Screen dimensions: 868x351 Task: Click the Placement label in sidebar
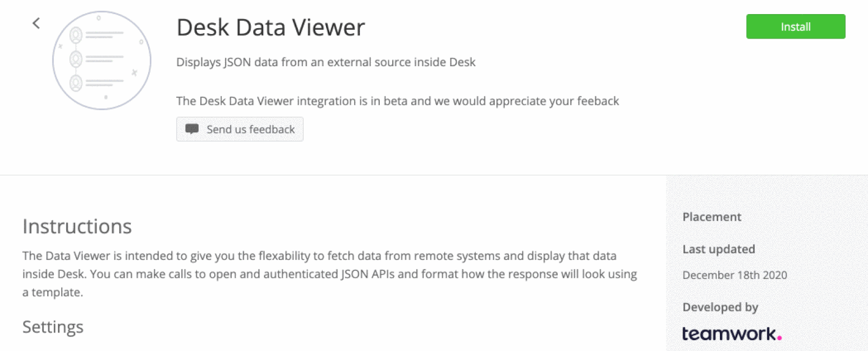coord(711,217)
